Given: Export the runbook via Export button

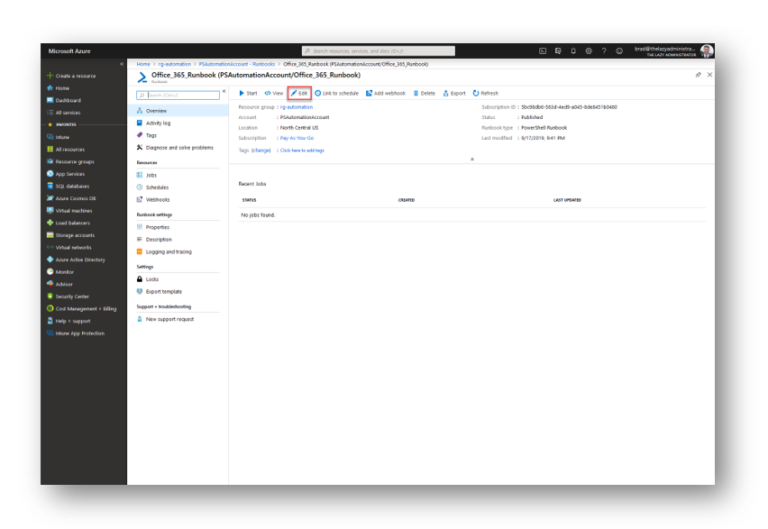Looking at the screenshot, I should click(x=455, y=93).
